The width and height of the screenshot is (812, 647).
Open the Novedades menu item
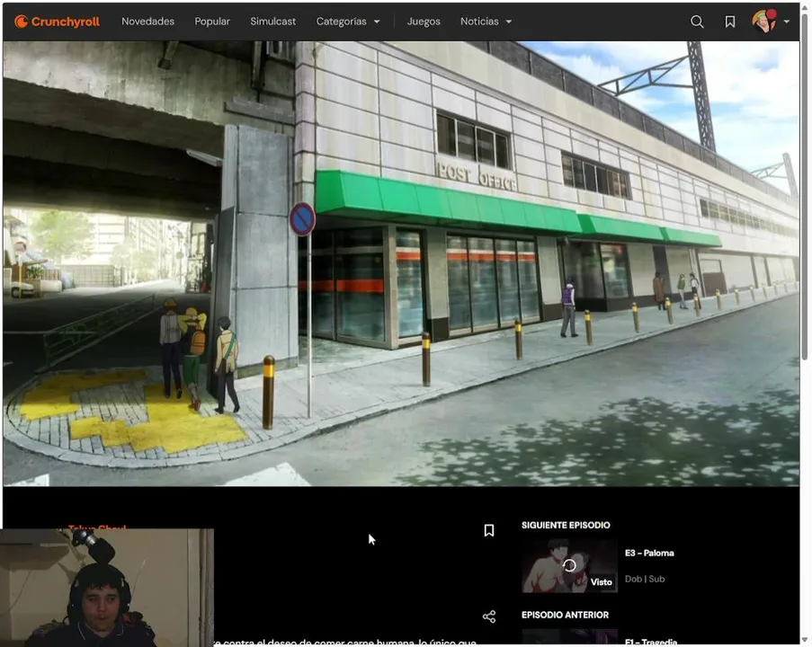point(147,22)
